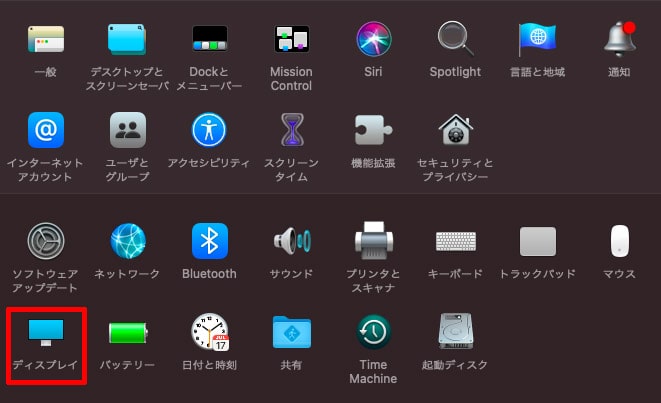Image resolution: width=661 pixels, height=403 pixels.
Task: Open Spotlight preferences
Action: click(455, 40)
